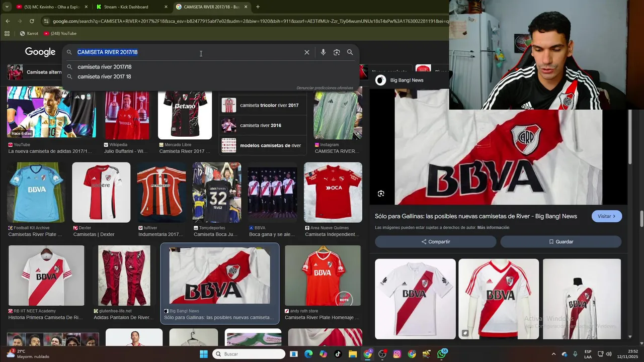This screenshot has width=644, height=362.
Task: Open the (248) YouTube bookmark
Action: click(x=60, y=34)
